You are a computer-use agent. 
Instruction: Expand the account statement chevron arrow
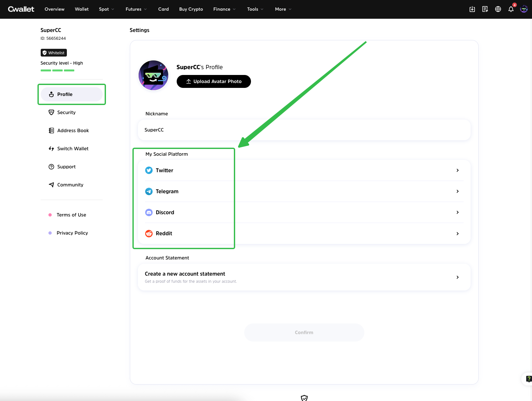coord(457,277)
